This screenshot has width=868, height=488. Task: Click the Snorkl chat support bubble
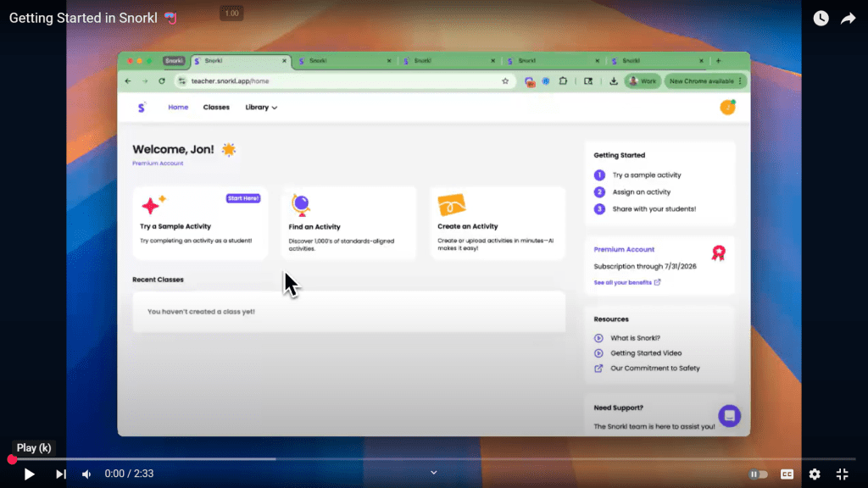pos(729,416)
